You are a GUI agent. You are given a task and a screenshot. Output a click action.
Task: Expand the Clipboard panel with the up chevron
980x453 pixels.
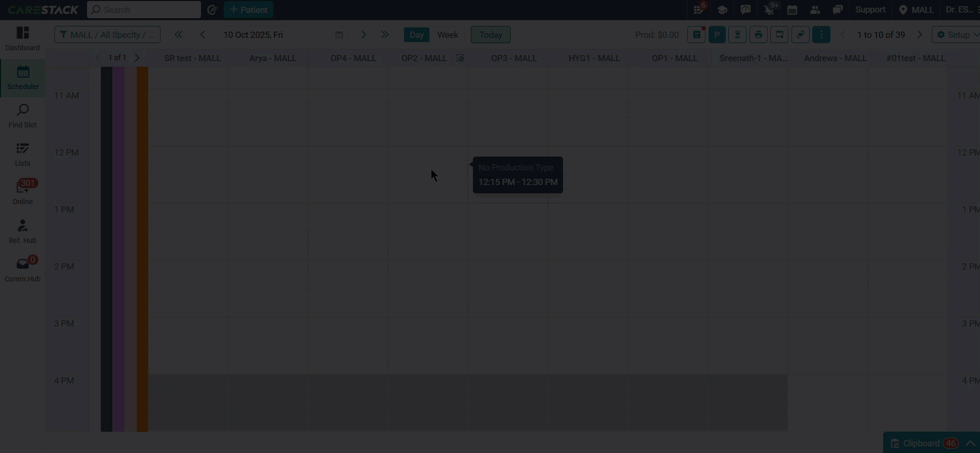coord(970,443)
